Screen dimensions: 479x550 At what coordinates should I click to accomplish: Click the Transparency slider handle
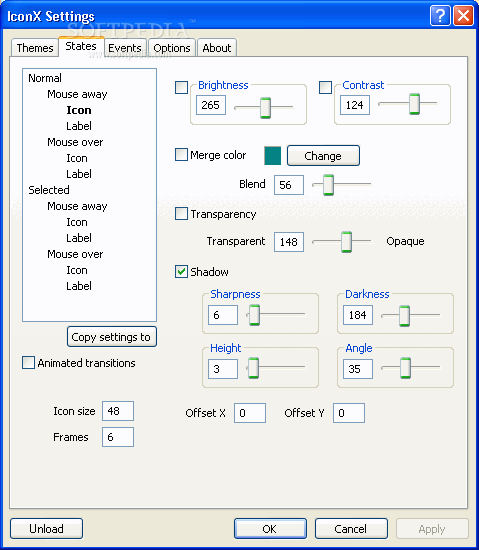pos(346,242)
